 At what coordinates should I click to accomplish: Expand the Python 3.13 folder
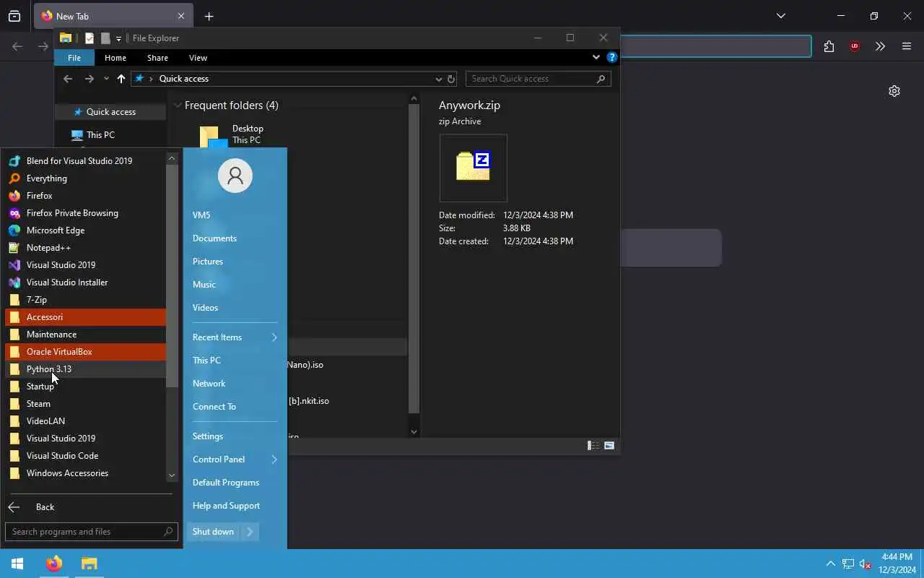pos(85,369)
